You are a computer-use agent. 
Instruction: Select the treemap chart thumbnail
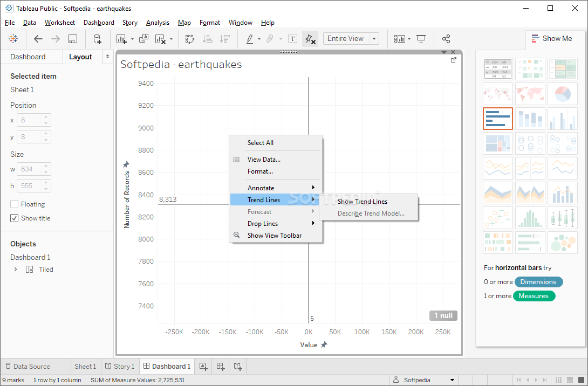(x=497, y=143)
